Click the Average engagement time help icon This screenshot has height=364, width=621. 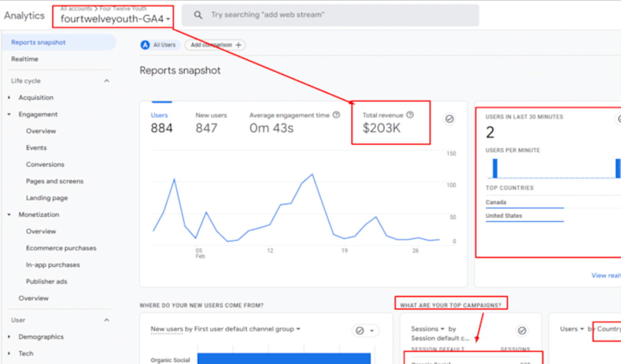[336, 115]
